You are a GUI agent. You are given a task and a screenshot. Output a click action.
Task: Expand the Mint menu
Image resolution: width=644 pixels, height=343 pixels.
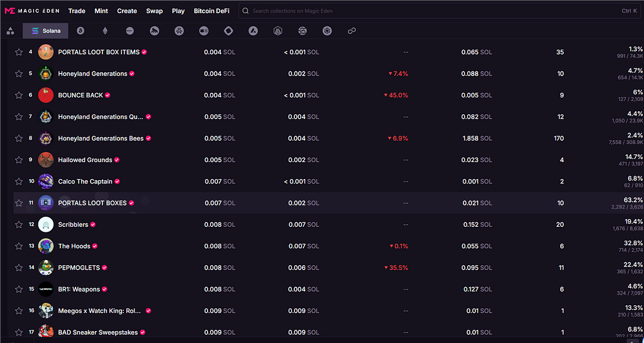coord(101,11)
